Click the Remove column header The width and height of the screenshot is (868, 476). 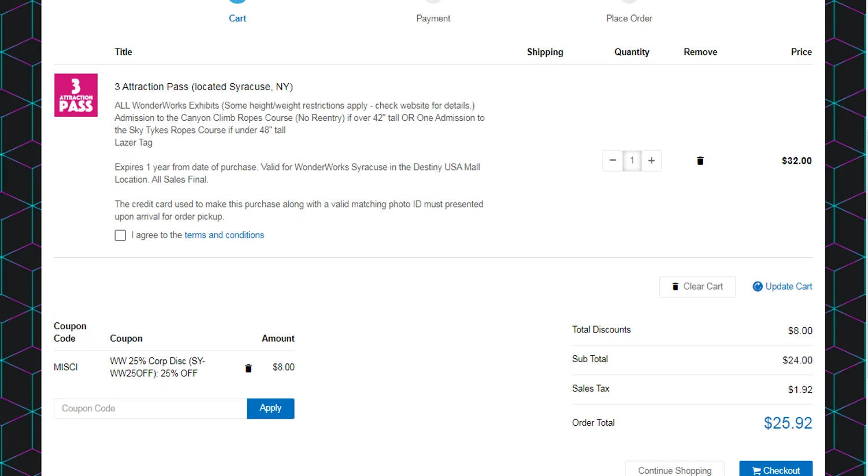[x=700, y=52]
